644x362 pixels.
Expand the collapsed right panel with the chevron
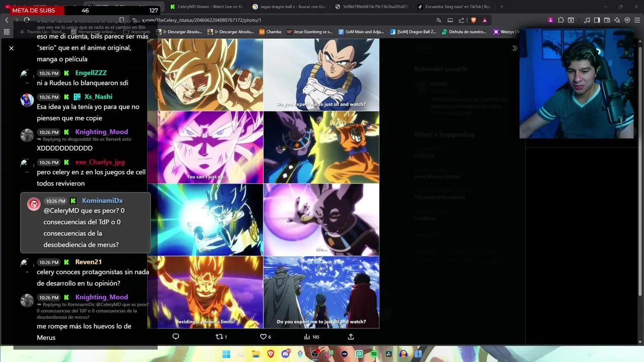pos(515,48)
